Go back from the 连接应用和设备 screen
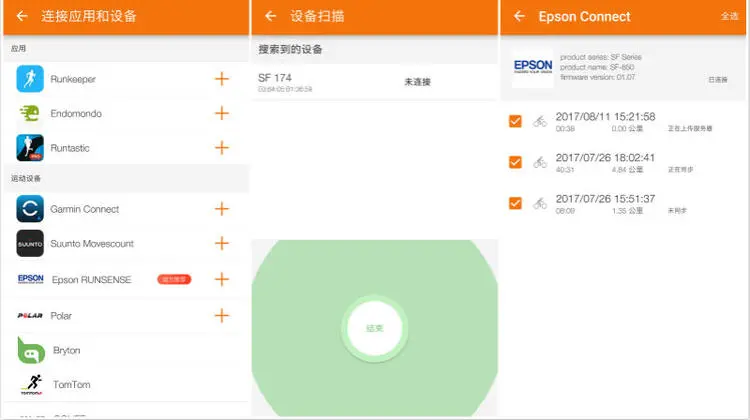750x420 pixels. (x=22, y=16)
